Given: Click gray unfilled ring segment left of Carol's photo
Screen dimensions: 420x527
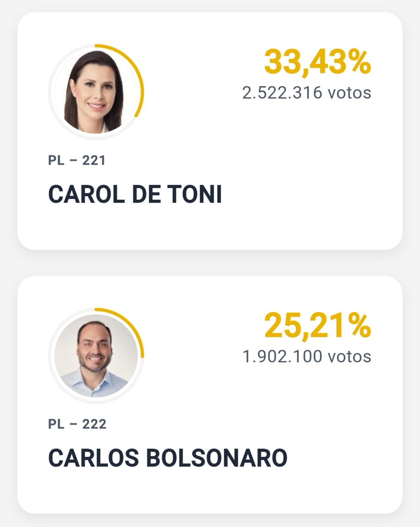Looking at the screenshot, I should point(50,91).
